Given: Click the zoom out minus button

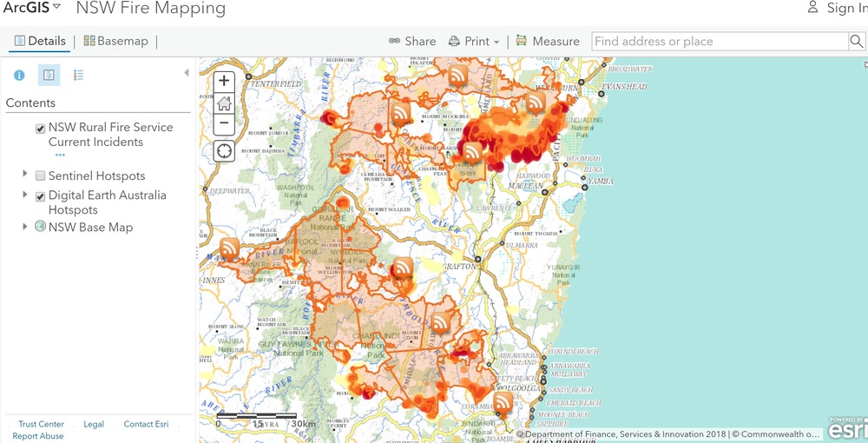Looking at the screenshot, I should coord(224,123).
